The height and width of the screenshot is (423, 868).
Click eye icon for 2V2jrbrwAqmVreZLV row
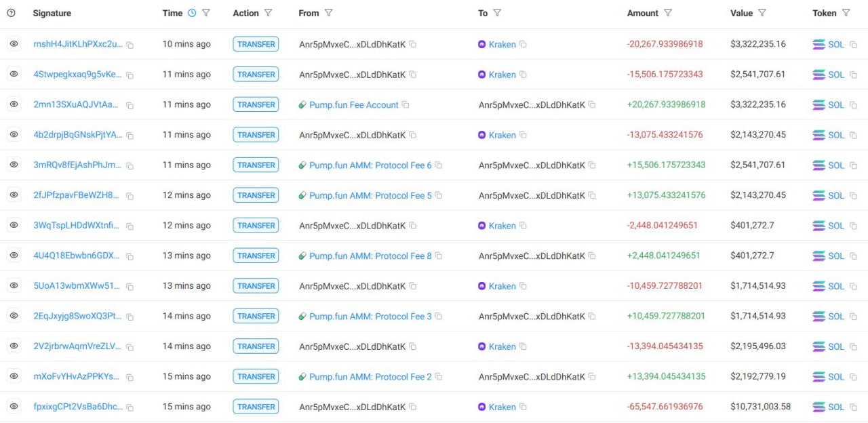coord(14,346)
